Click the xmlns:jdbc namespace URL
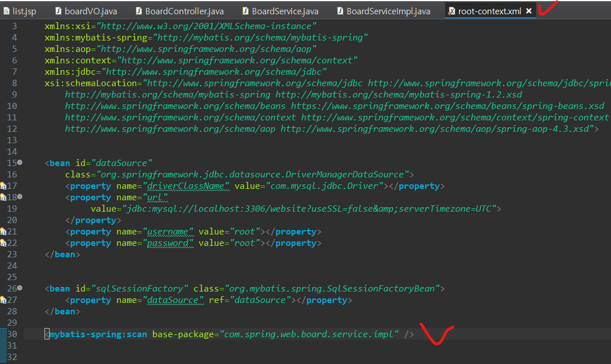Image resolution: width=611 pixels, height=364 pixels. coord(214,72)
